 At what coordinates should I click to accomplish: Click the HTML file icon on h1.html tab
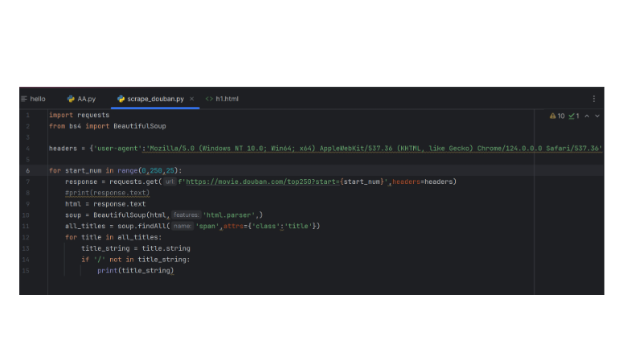[209, 99]
